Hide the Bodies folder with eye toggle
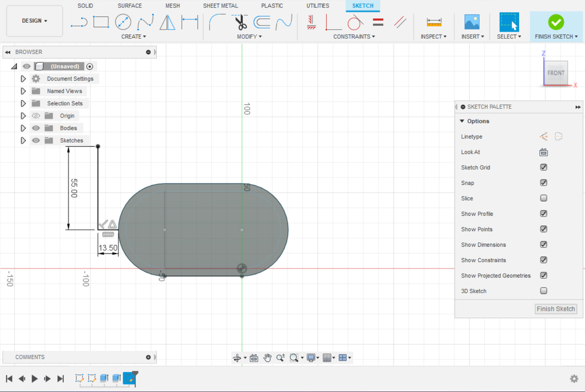The height and width of the screenshot is (392, 585). click(x=36, y=128)
